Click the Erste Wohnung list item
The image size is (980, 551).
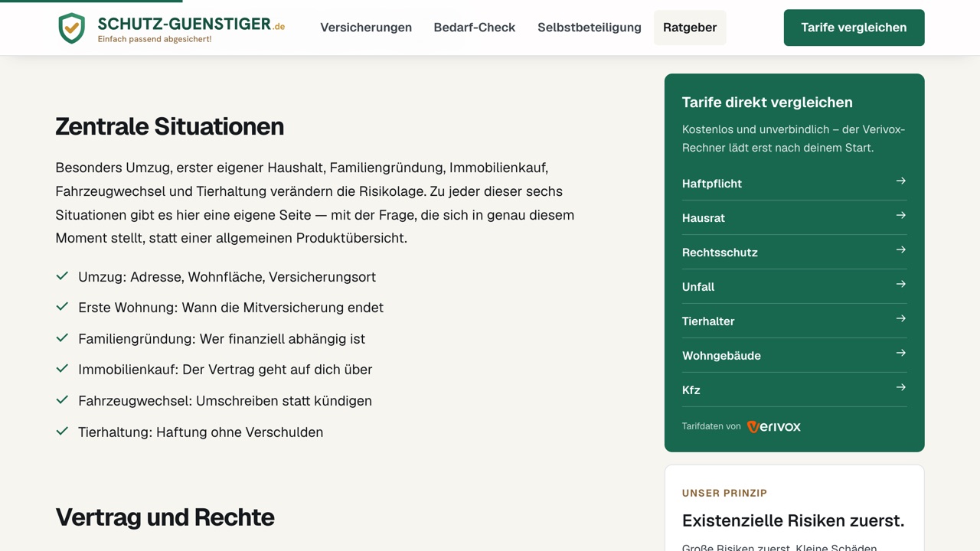click(x=230, y=308)
